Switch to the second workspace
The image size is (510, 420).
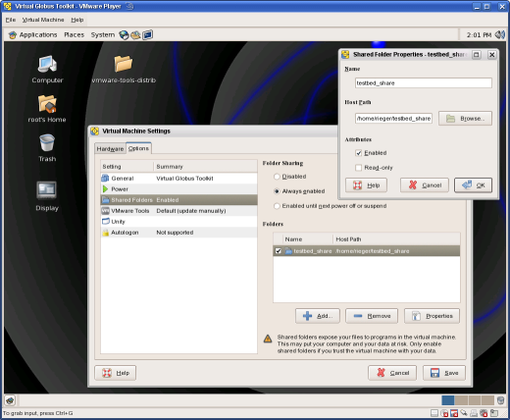tap(461, 400)
